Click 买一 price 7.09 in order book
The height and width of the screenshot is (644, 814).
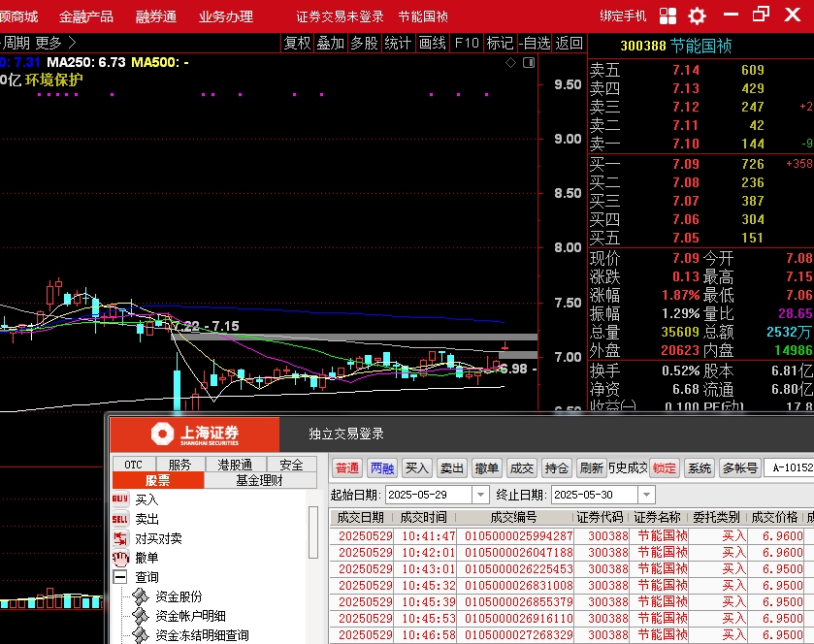pyautogui.click(x=686, y=164)
